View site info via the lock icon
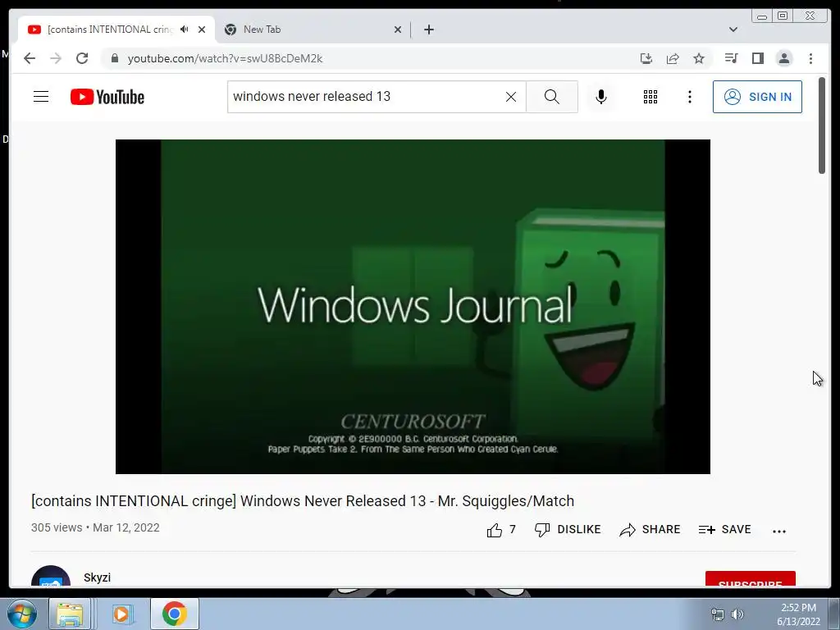Screen dimensions: 840x630 114,58
